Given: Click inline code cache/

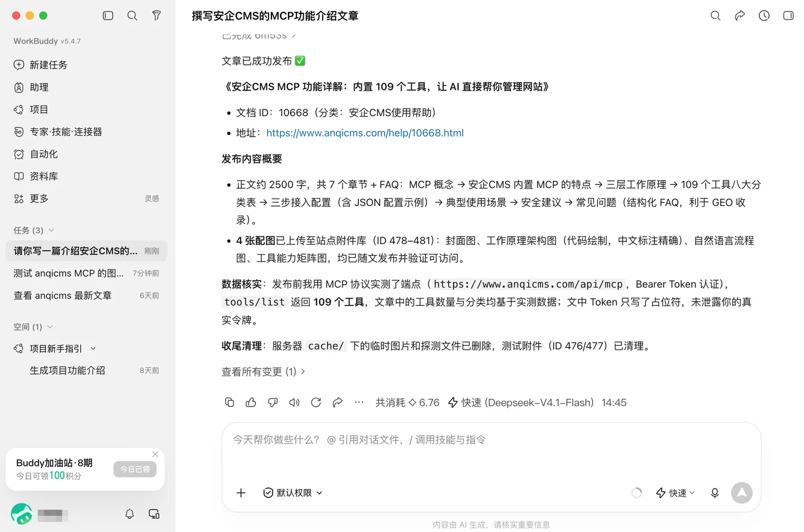Looking at the screenshot, I should pos(326,346).
